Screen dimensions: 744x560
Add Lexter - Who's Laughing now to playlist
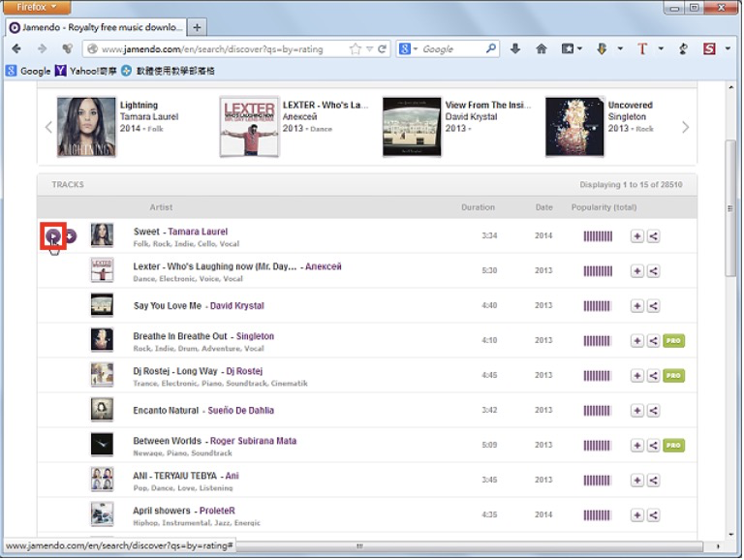click(637, 271)
